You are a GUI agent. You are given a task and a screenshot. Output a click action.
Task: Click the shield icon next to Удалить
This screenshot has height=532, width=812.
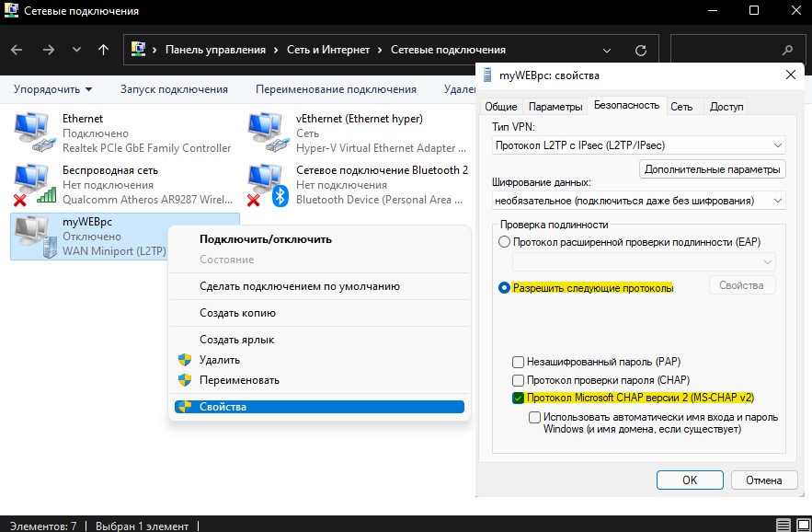(185, 359)
